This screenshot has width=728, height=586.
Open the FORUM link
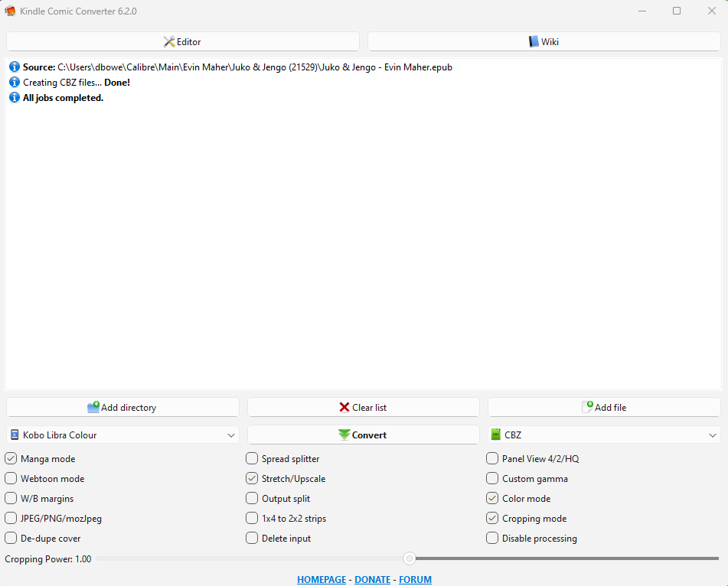tap(415, 580)
